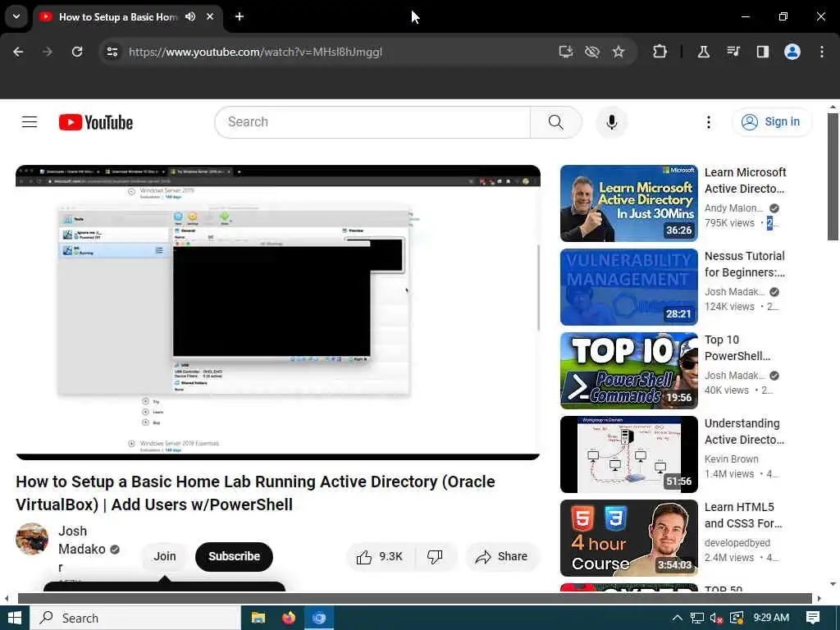The image size is (840, 630).
Task: Open the tab search dropdown arrow
Action: [16, 16]
